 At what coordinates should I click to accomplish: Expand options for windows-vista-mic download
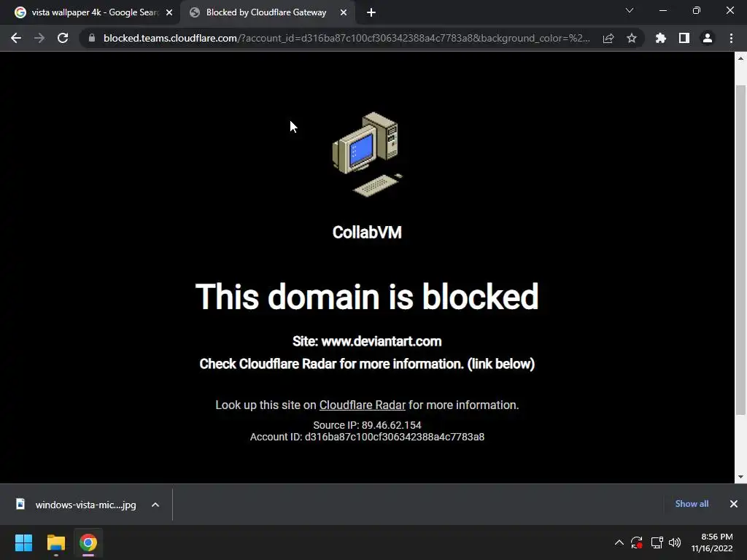155,505
